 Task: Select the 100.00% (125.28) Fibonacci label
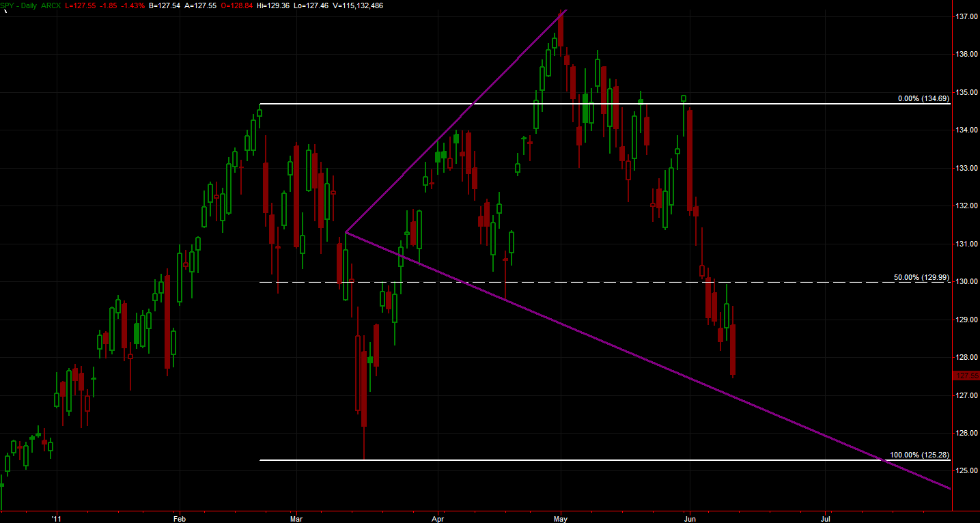coord(919,455)
